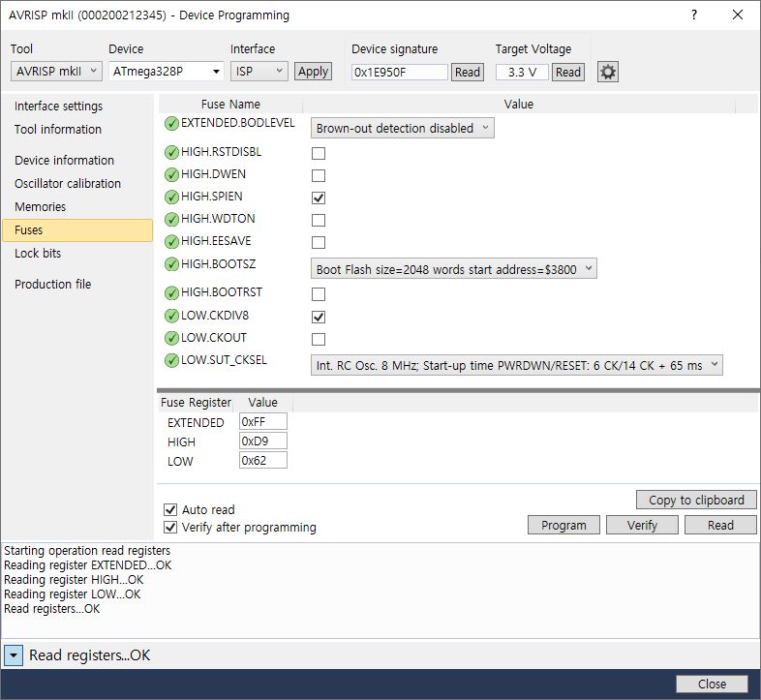Open the Interface dropdown showing ISP
Viewport: 761px width, 700px height.
coord(259,72)
